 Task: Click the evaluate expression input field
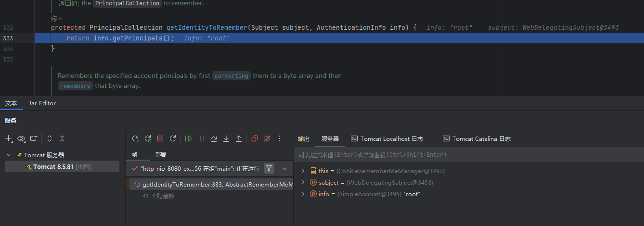(467, 155)
